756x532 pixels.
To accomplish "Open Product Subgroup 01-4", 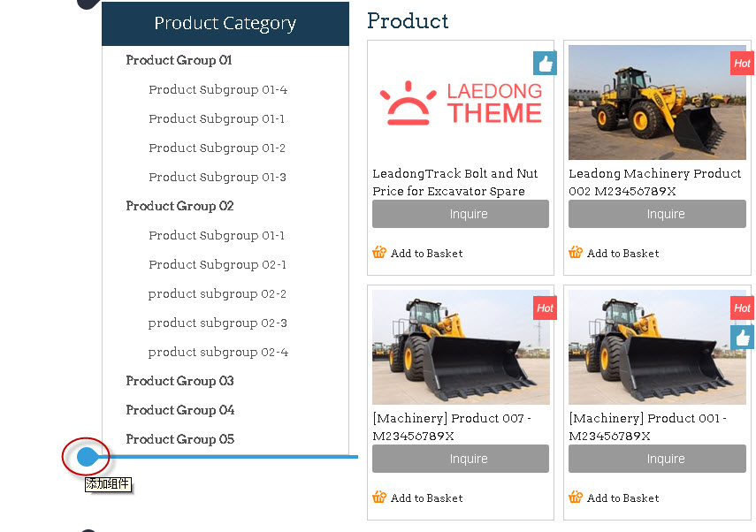I will point(218,89).
